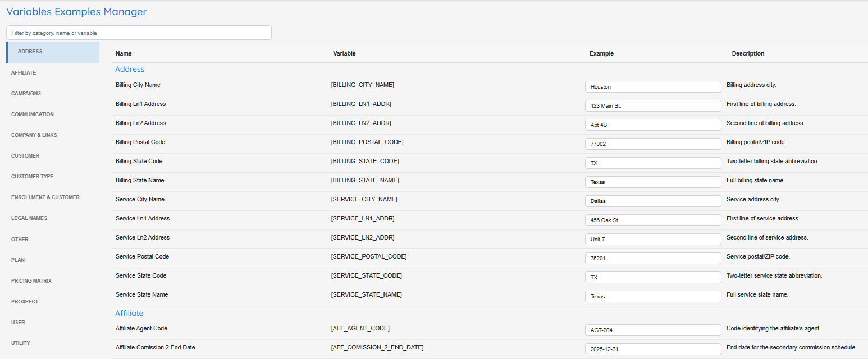Switch to the CAMPAIGNS category

click(x=26, y=94)
